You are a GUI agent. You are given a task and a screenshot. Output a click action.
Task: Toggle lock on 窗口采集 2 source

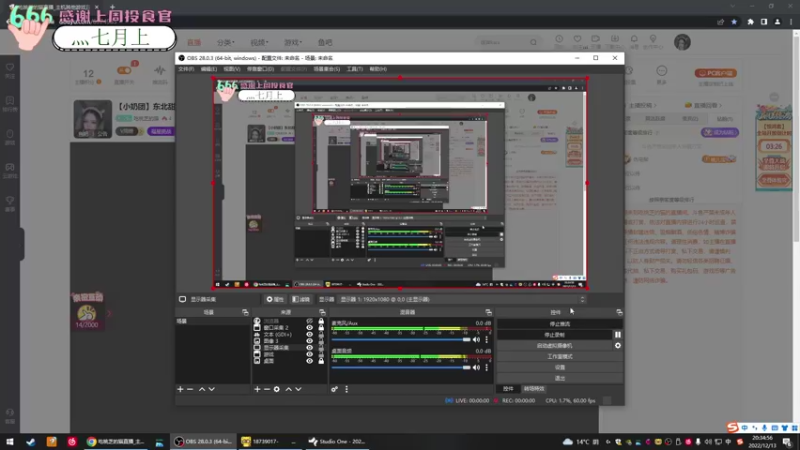(x=321, y=328)
